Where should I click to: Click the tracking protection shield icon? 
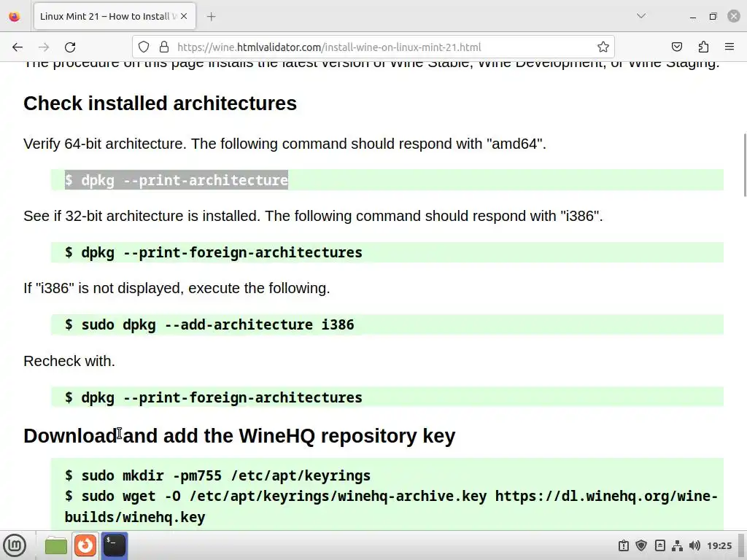[x=144, y=47]
